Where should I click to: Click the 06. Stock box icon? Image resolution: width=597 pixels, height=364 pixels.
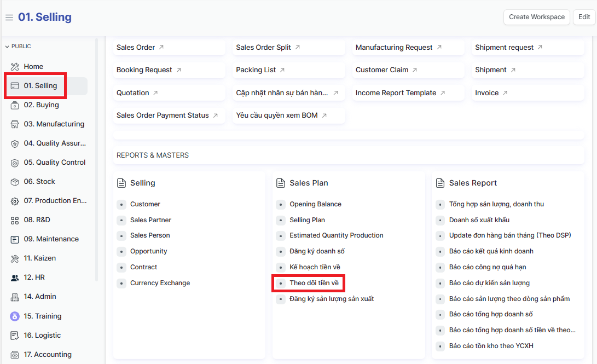pos(15,182)
